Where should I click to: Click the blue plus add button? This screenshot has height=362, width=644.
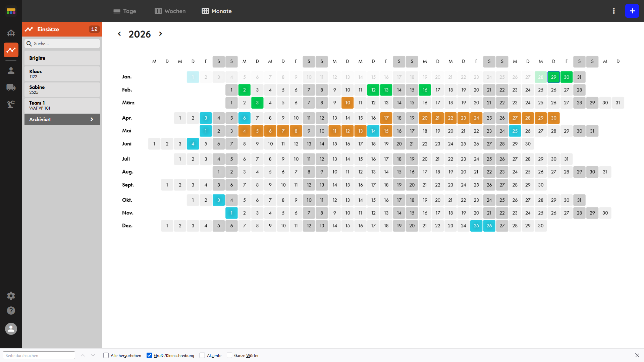(632, 11)
